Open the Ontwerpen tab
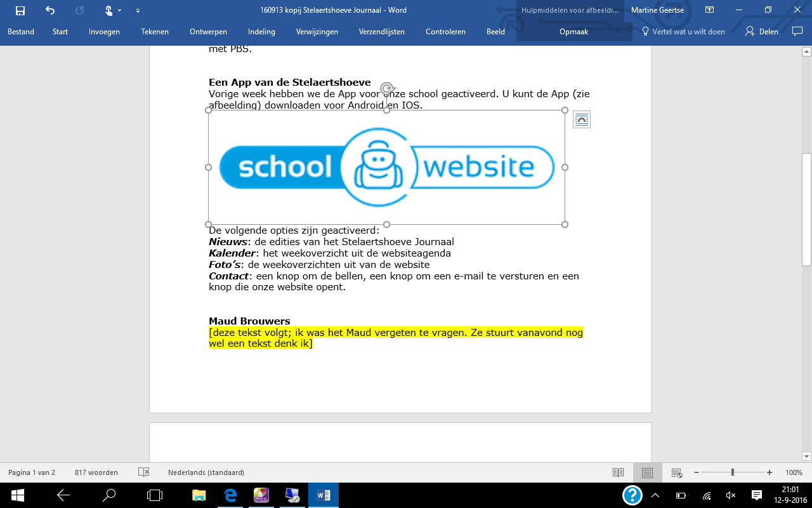Screen dimensions: 812x508 (x=208, y=32)
